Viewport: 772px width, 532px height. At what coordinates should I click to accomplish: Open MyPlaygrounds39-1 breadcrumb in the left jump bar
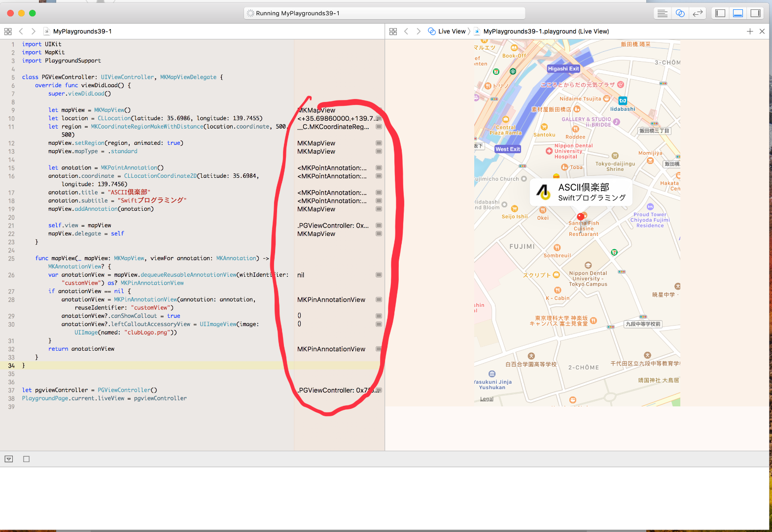[x=82, y=32]
